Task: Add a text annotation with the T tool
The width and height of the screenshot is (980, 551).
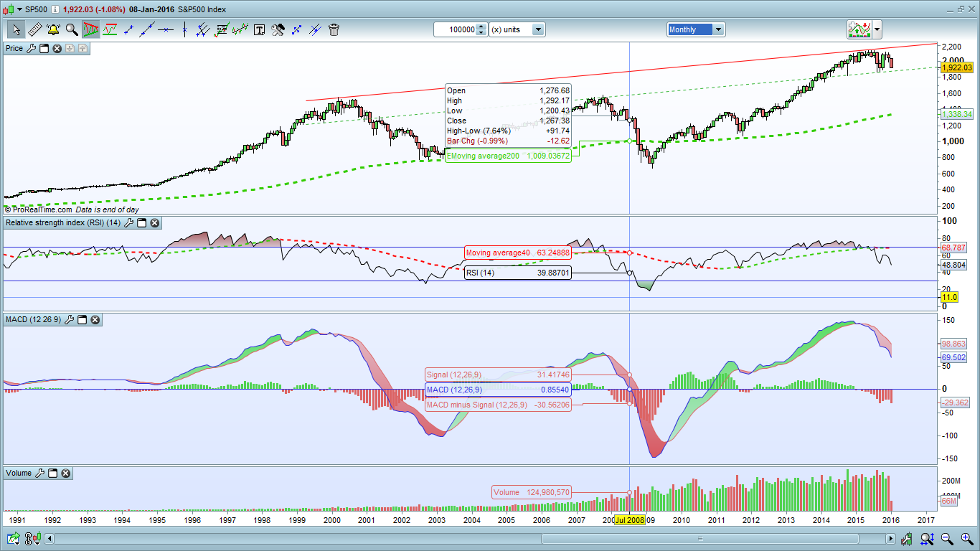Action: pos(260,29)
